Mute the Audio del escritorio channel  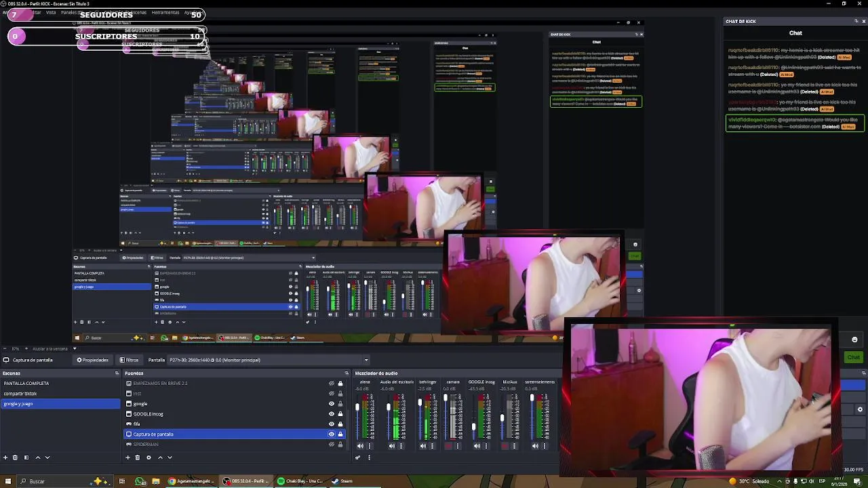click(x=391, y=446)
